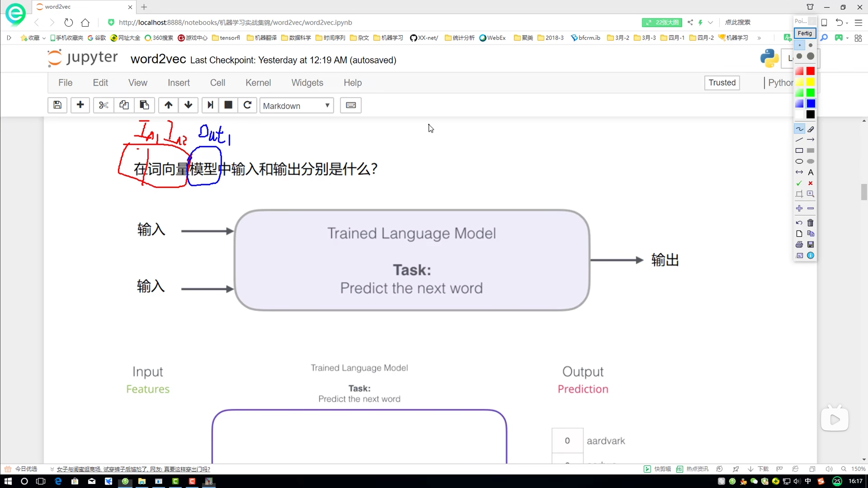Screen dimensions: 868x488
Task: Click the move cell down icon
Action: [x=189, y=105]
